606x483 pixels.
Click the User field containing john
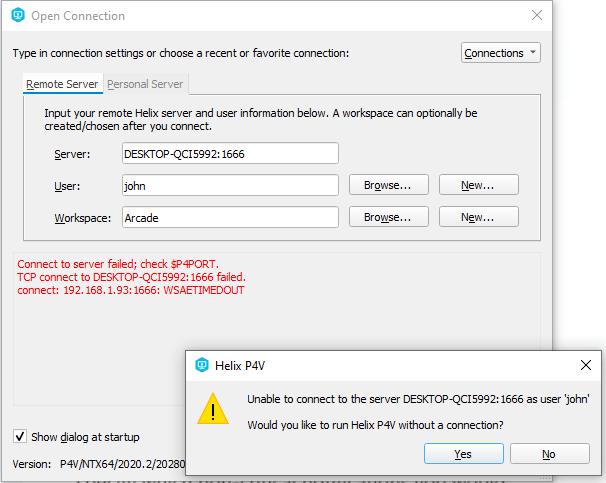tap(229, 185)
